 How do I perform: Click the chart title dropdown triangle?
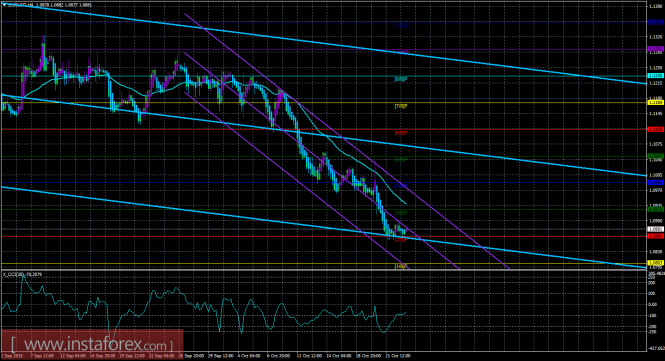click(x=3, y=5)
